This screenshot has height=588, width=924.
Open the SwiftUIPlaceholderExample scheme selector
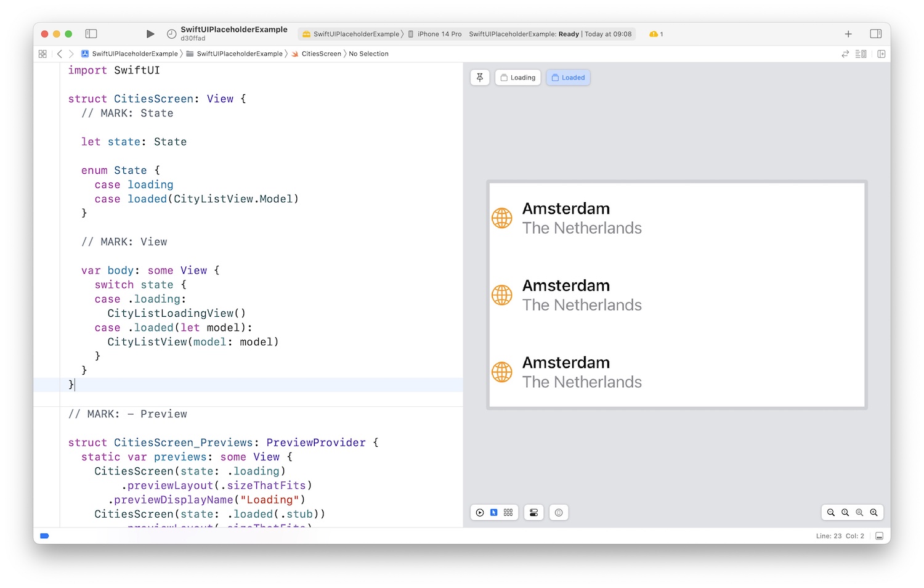click(351, 34)
